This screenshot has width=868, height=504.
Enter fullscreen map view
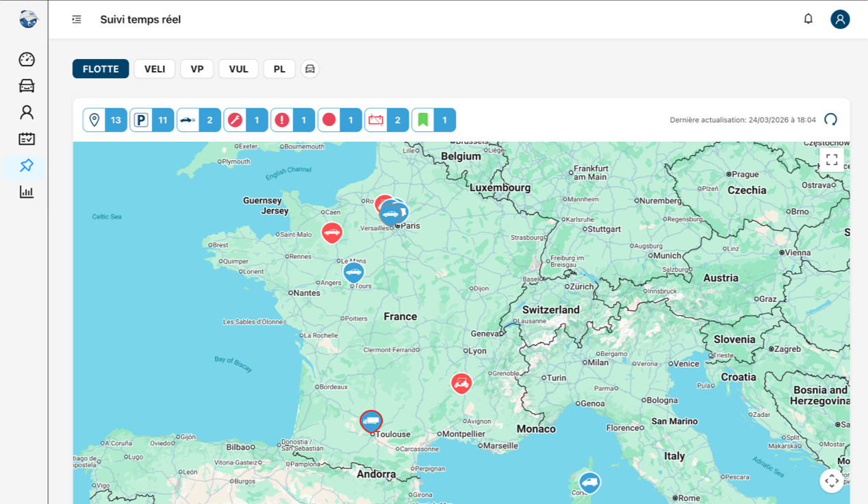[832, 160]
